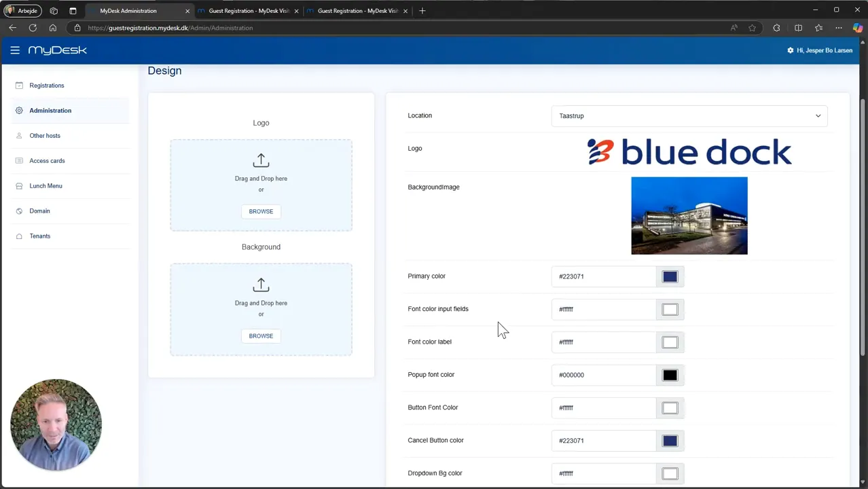Click the background image building thumbnail
The image size is (868, 489).
[689, 216]
